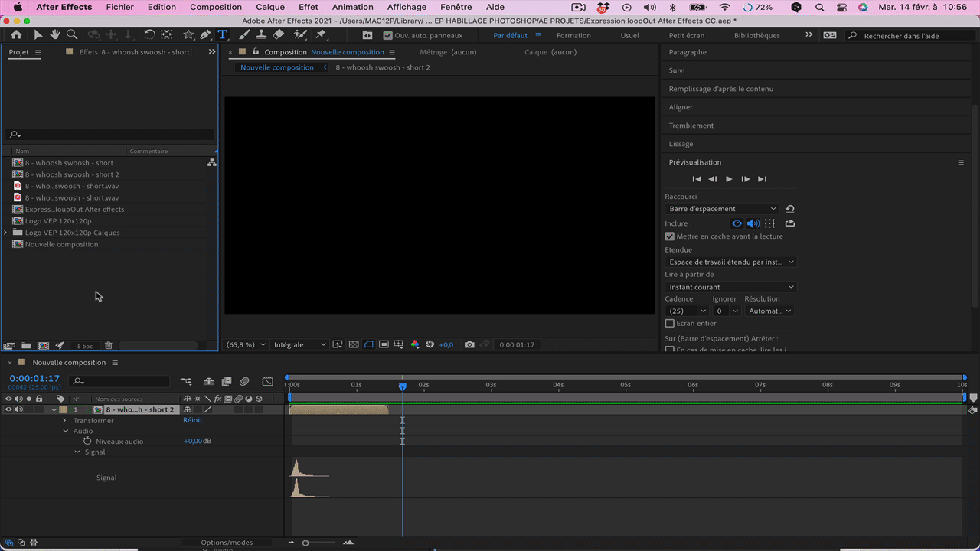Select the Brush tool

[244, 35]
